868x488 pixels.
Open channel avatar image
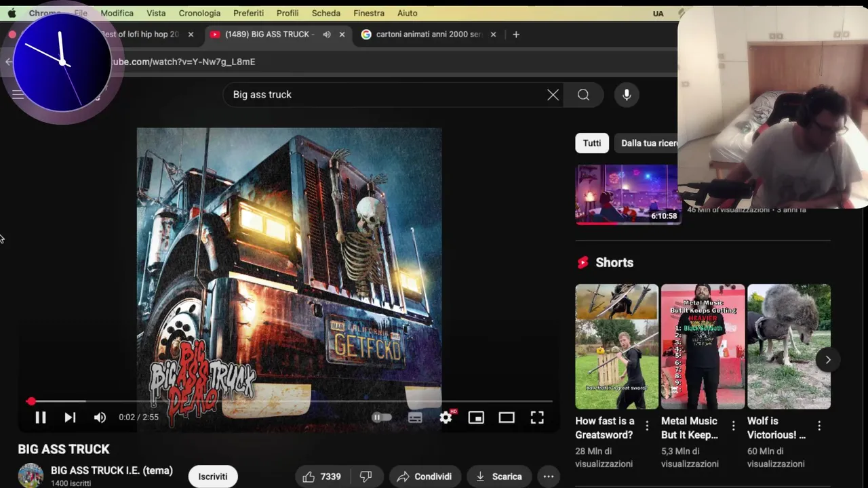(x=31, y=476)
